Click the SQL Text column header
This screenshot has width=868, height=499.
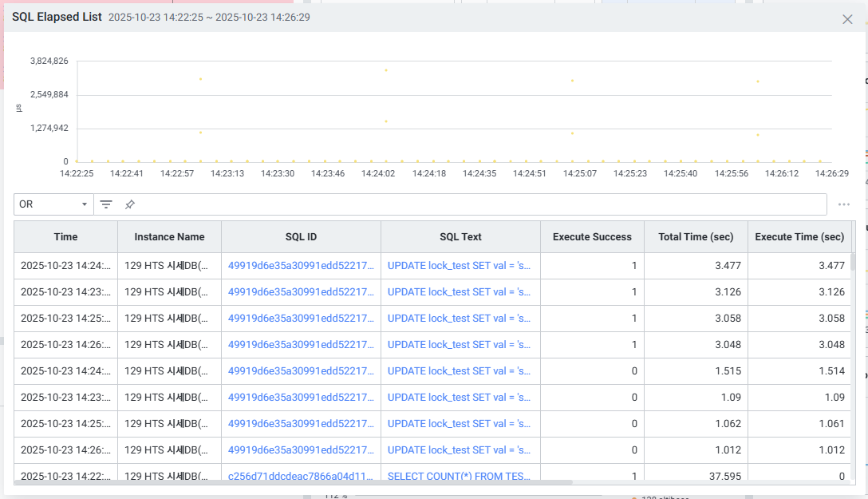click(x=460, y=237)
